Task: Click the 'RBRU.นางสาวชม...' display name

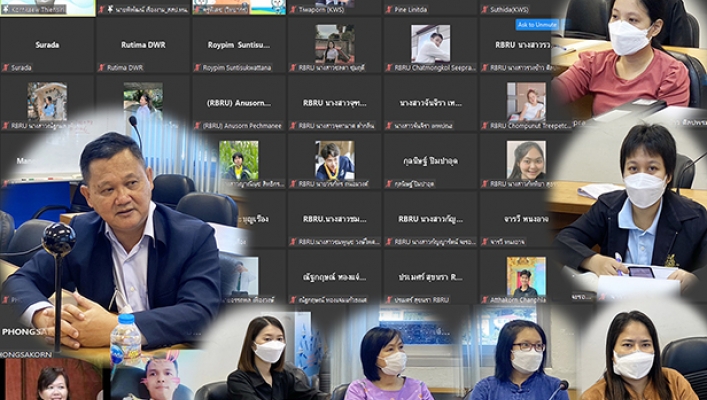Action: pyautogui.click(x=335, y=219)
